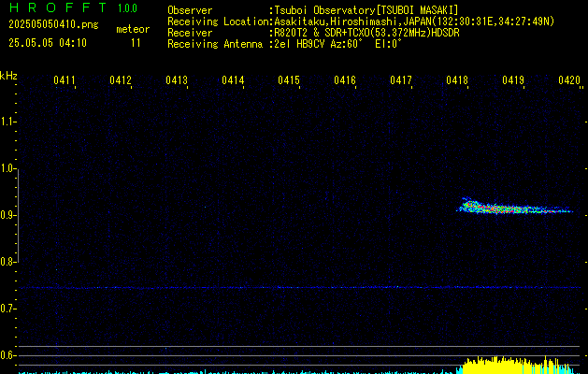Select the 0420 time marker
The height and width of the screenshot is (374, 588).
click(x=569, y=81)
